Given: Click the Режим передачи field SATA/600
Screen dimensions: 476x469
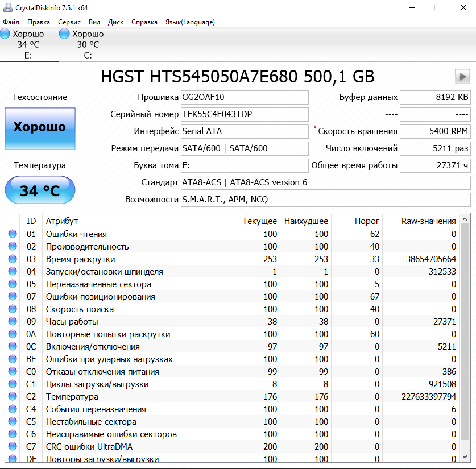Looking at the screenshot, I should tap(245, 148).
